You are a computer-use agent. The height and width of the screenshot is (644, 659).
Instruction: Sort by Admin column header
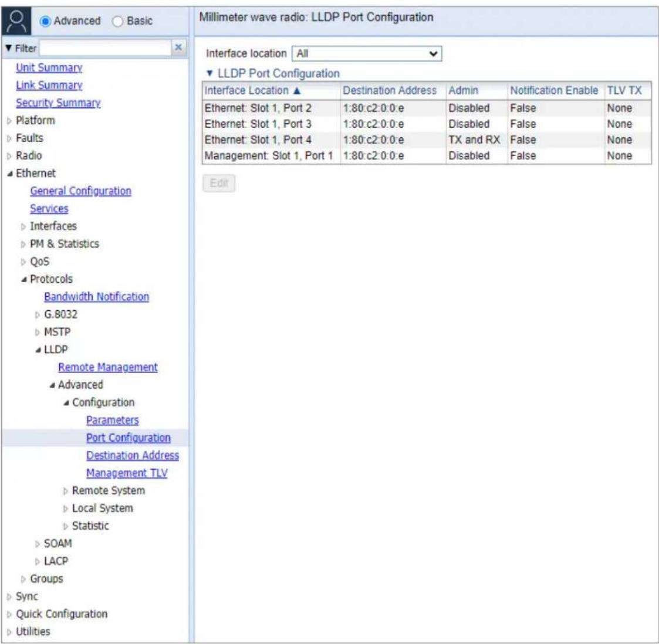click(x=463, y=91)
